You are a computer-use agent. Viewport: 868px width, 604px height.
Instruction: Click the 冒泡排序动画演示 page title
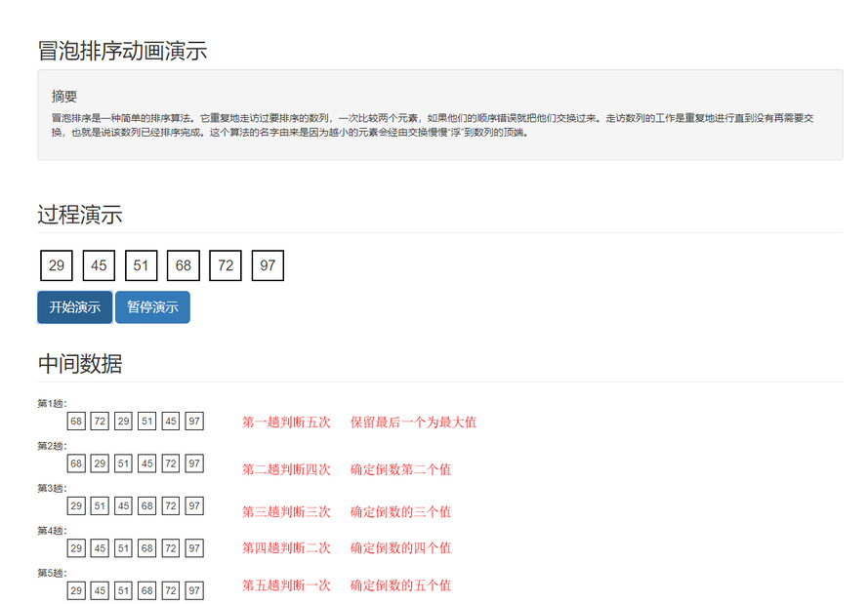(122, 52)
